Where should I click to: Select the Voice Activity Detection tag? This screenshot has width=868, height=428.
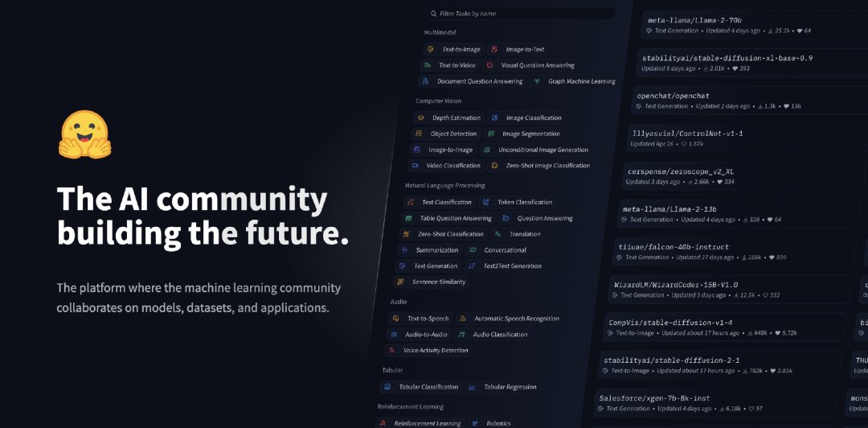click(x=428, y=351)
